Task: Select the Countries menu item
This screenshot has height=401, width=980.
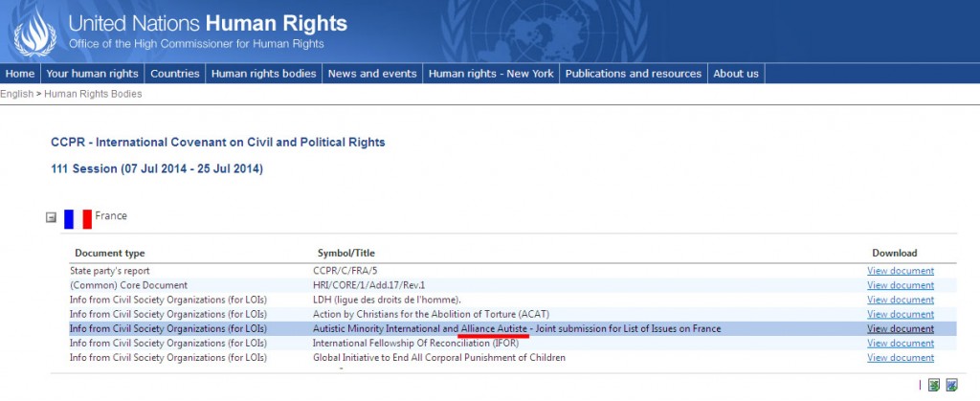Action: (x=175, y=74)
